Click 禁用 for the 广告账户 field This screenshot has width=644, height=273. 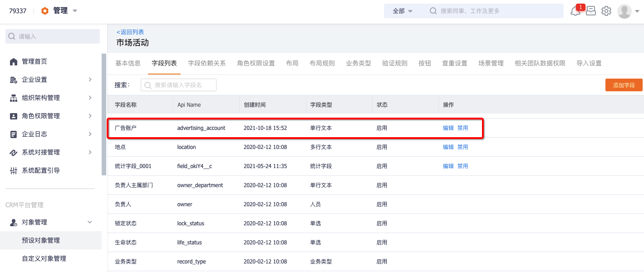point(463,128)
